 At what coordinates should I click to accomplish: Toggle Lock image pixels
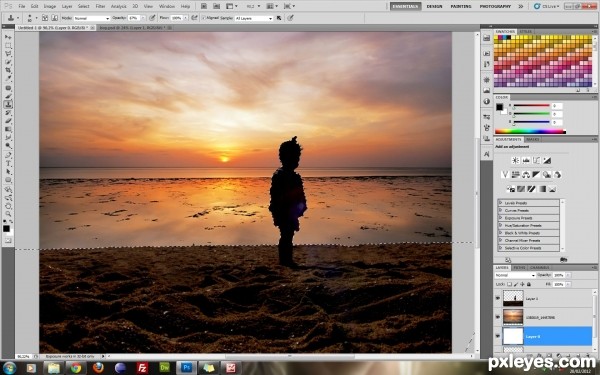516,284
